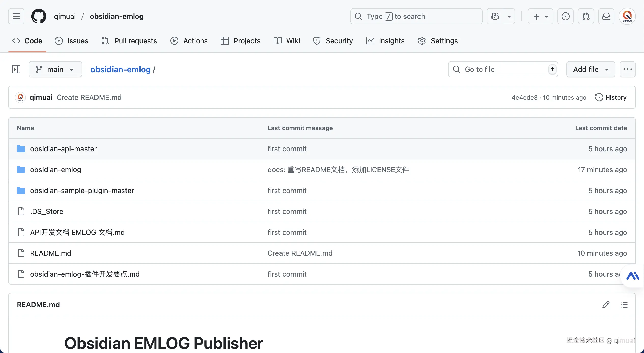Open the hamburger navigation menu
The width and height of the screenshot is (644, 353).
16,16
